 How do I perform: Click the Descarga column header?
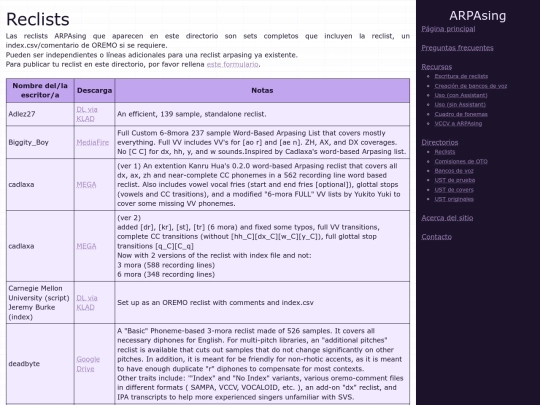pyautogui.click(x=94, y=91)
